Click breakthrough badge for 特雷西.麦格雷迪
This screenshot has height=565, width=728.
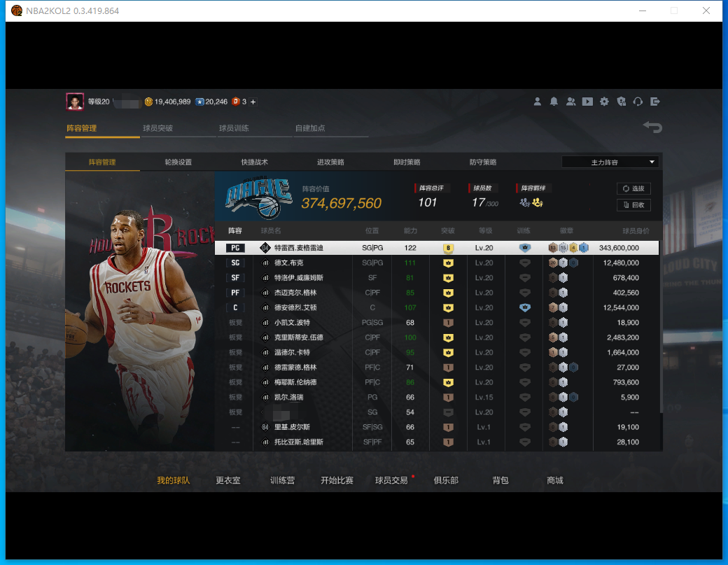click(x=448, y=248)
